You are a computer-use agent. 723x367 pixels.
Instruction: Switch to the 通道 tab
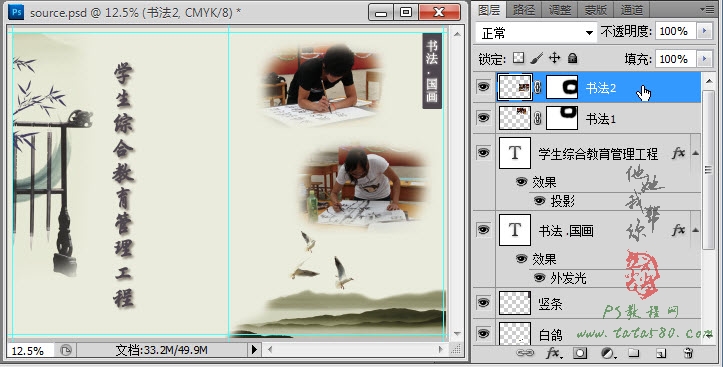tap(631, 9)
